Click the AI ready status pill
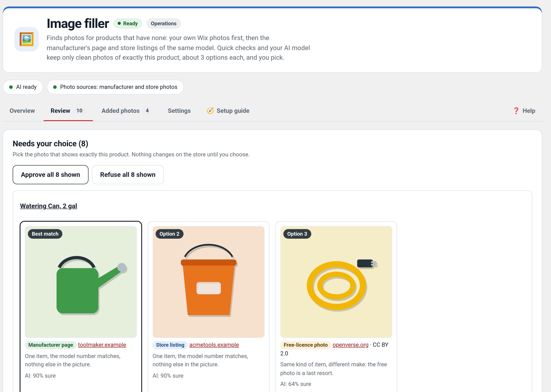This screenshot has height=392, width=551. point(23,87)
